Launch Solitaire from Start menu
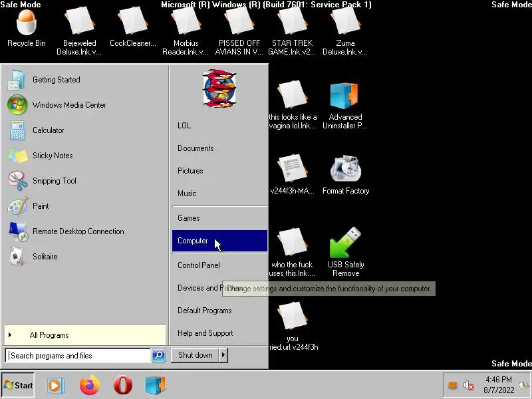The width and height of the screenshot is (532, 399). pos(85,257)
